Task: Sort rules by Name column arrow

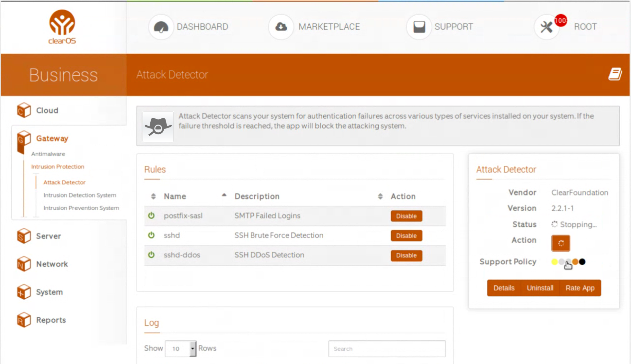Action: 224,195
